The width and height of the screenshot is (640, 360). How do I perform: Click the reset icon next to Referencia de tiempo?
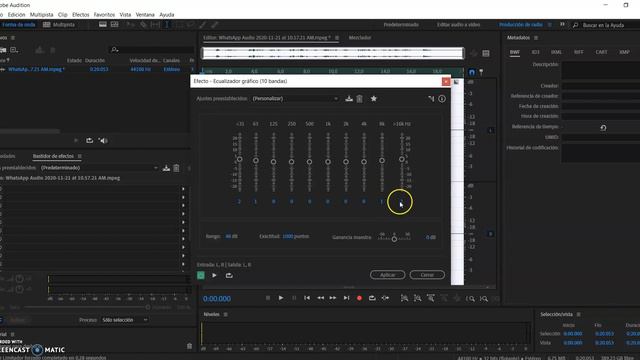tap(603, 128)
